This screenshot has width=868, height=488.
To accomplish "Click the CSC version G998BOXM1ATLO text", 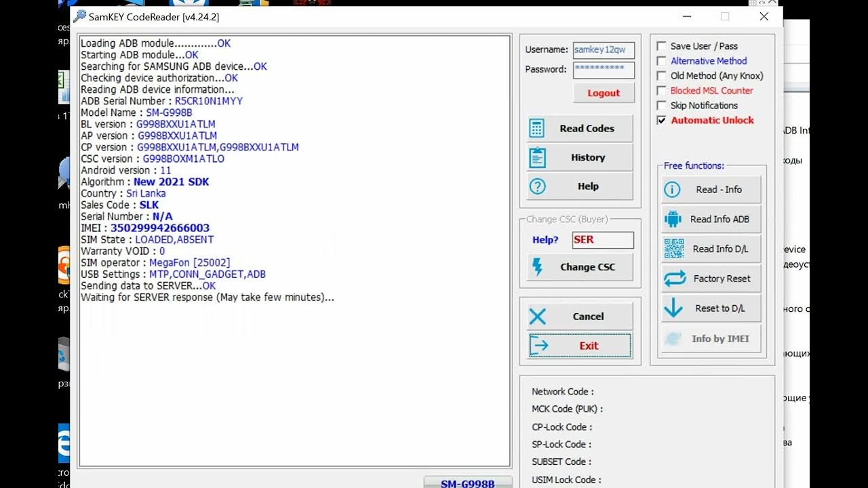I will pos(183,159).
